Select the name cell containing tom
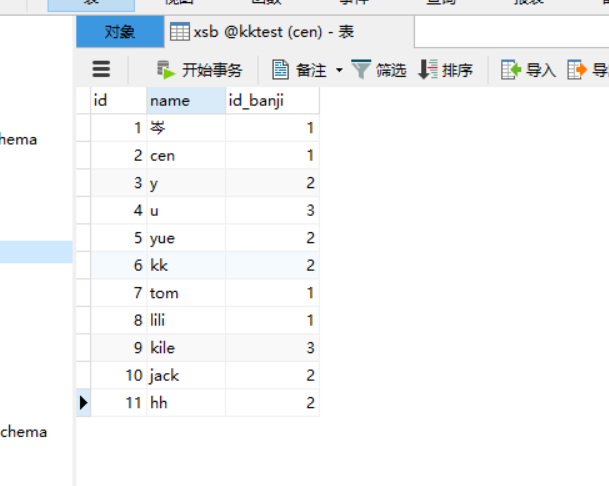609x486 pixels. click(186, 293)
